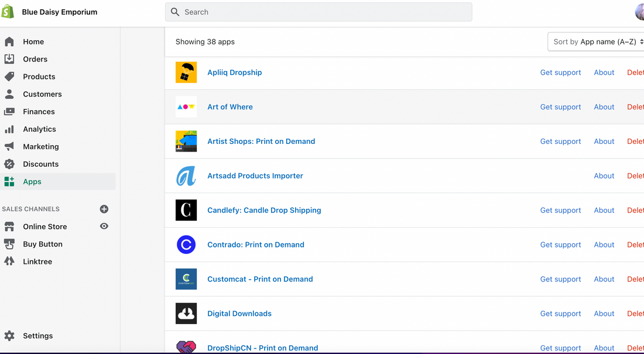This screenshot has height=354, width=644.
Task: Click the Customcat app icon
Action: (x=186, y=279)
